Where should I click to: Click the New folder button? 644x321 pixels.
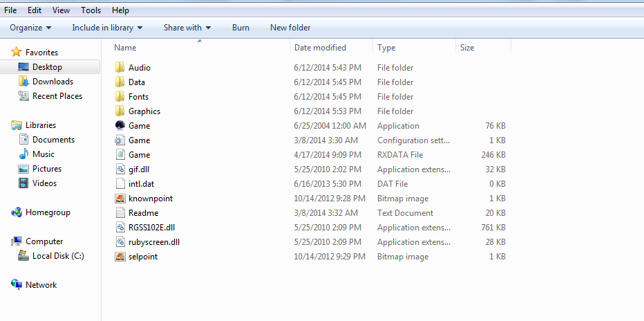coord(290,28)
